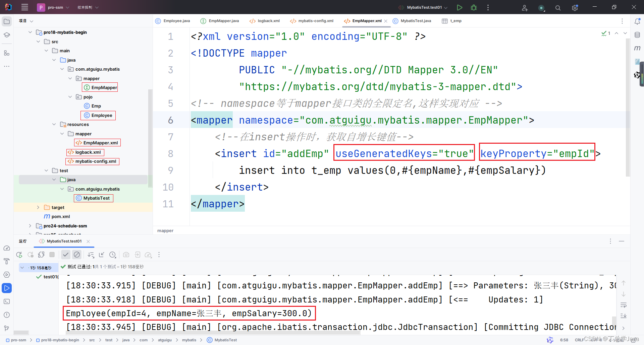Toggle sort tests by duration
Screen dimensions: 644x345
click(91, 255)
